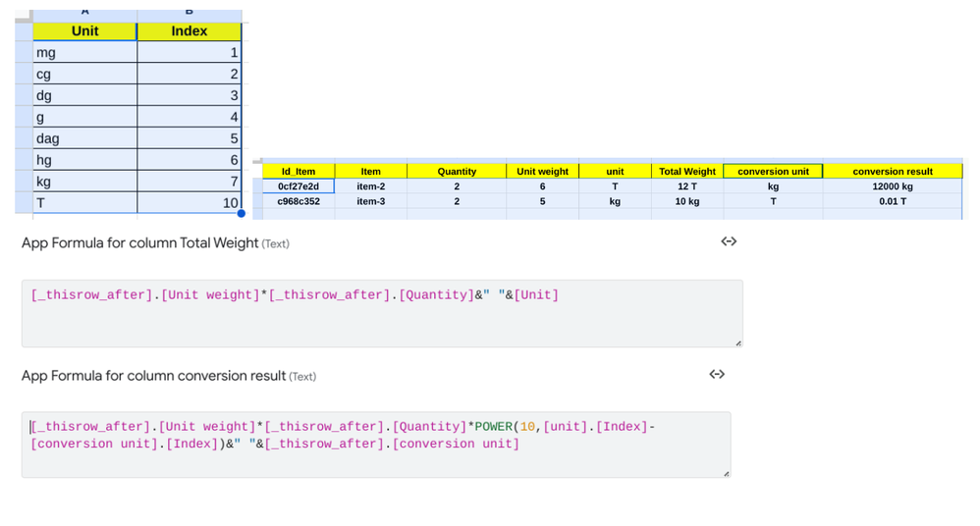
Task: Select the conversion unit header cell
Action: pyautogui.click(x=773, y=171)
